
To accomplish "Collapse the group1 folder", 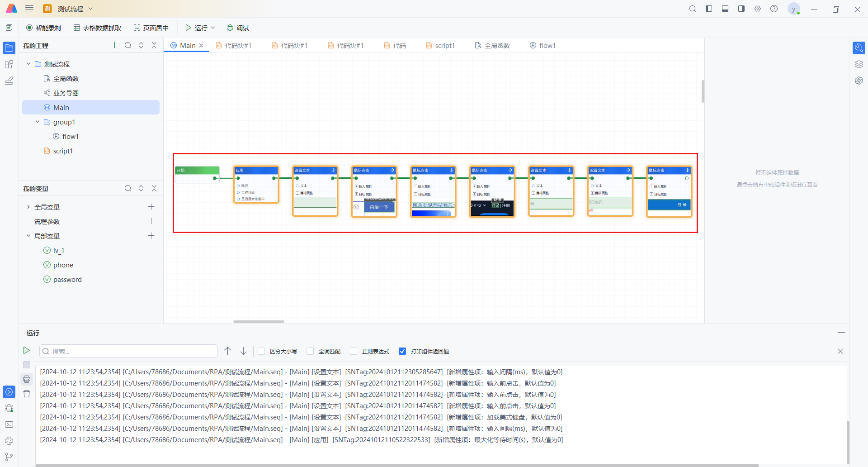I will [38, 122].
